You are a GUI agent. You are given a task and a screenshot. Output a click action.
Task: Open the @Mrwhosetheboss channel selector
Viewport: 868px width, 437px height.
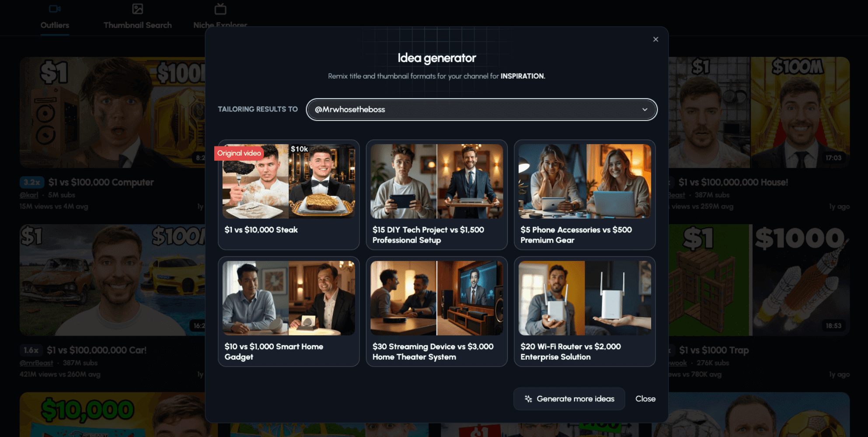pos(481,110)
